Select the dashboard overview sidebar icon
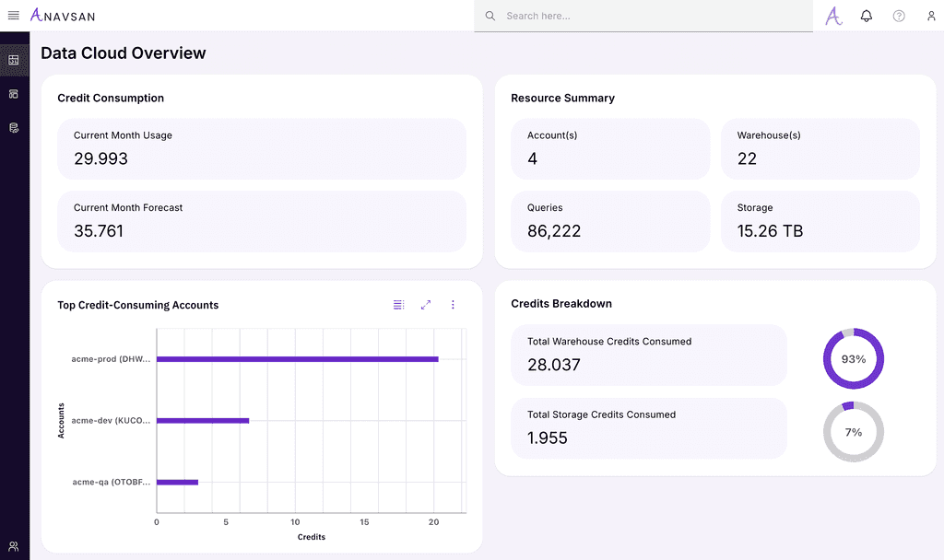The width and height of the screenshot is (944, 560). 14,60
